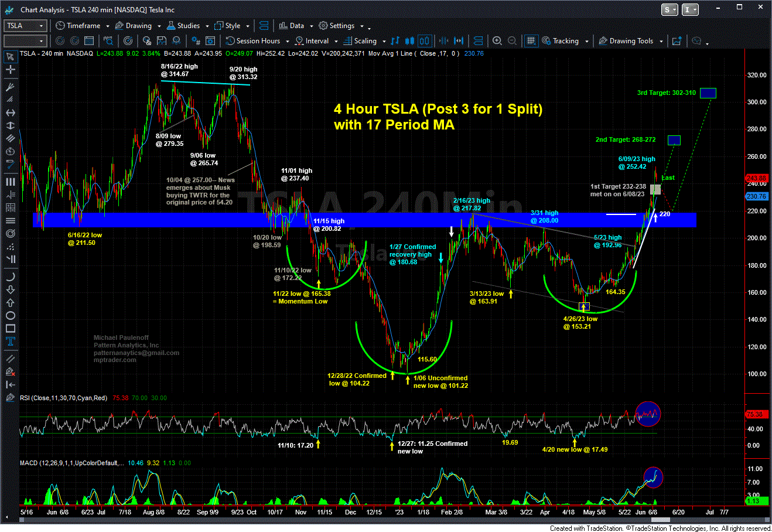This screenshot has width=772, height=532.
Task: Click the stacked-panels icon next to Style
Action: [264, 26]
